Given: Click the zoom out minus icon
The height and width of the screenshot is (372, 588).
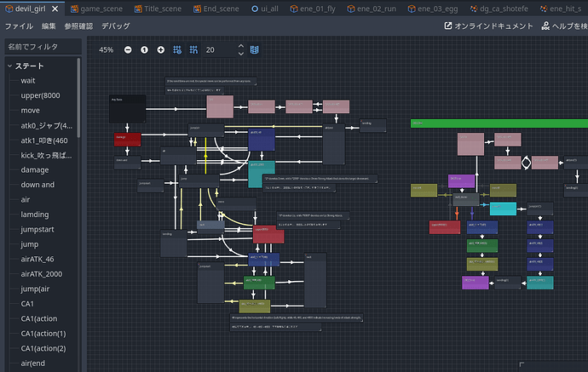Looking at the screenshot, I should 128,50.
